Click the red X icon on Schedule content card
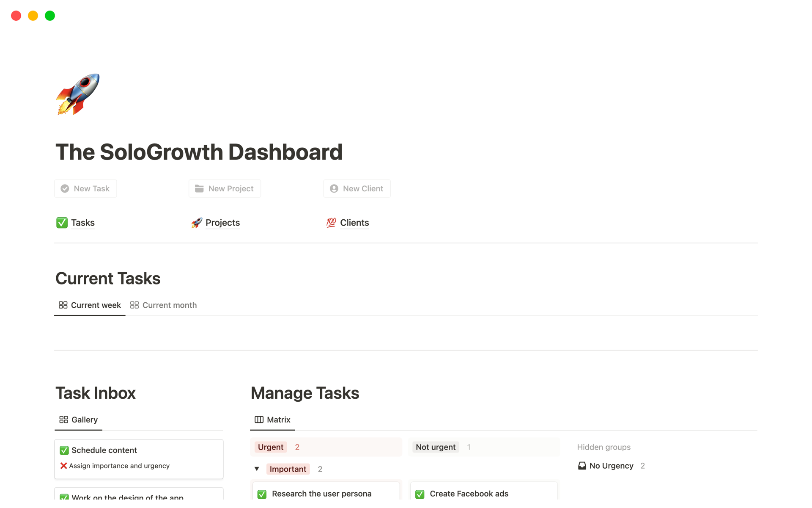The height and width of the screenshot is (508, 812). click(x=63, y=466)
